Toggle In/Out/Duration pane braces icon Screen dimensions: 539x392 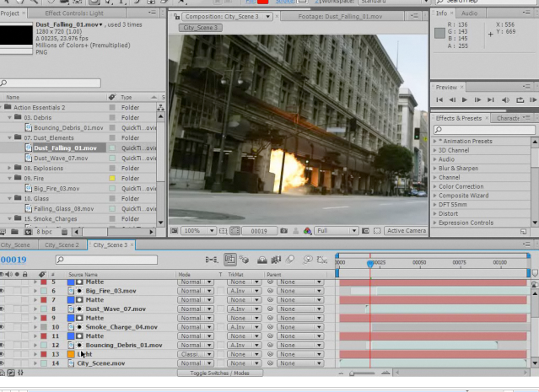tap(20, 373)
